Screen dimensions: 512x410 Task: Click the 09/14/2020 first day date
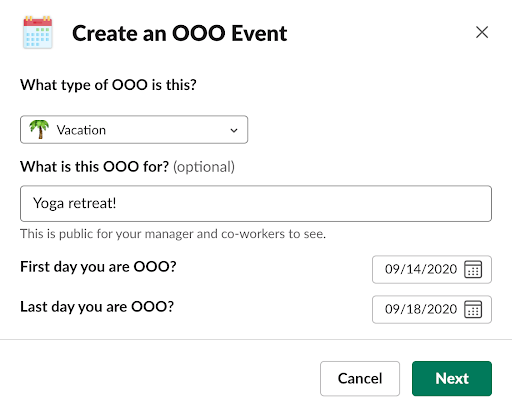coord(421,269)
